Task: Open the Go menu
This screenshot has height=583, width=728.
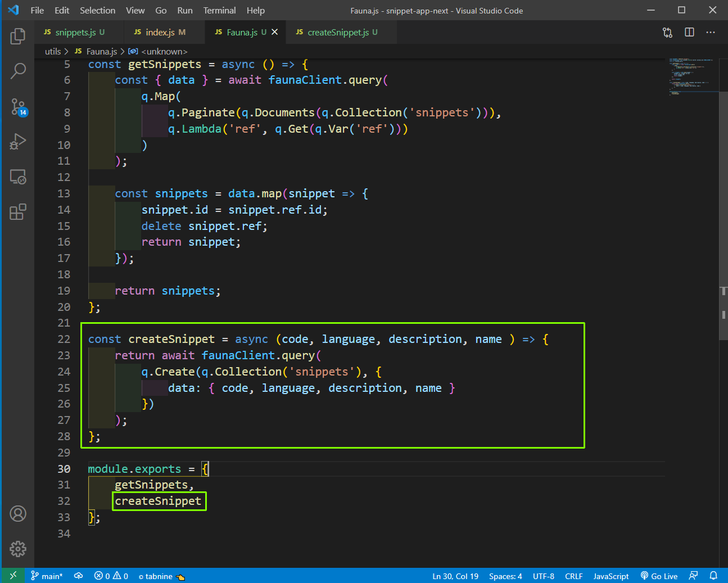Action: (x=161, y=10)
